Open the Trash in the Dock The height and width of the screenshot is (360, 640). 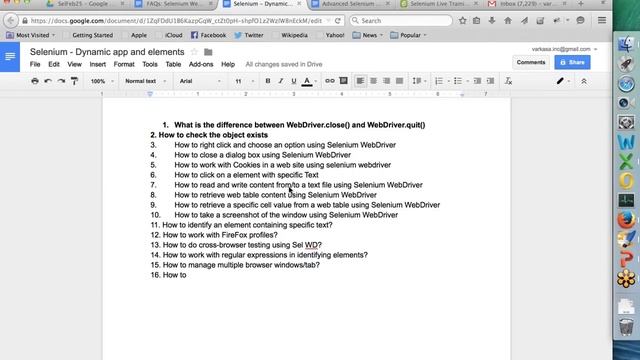point(626,327)
